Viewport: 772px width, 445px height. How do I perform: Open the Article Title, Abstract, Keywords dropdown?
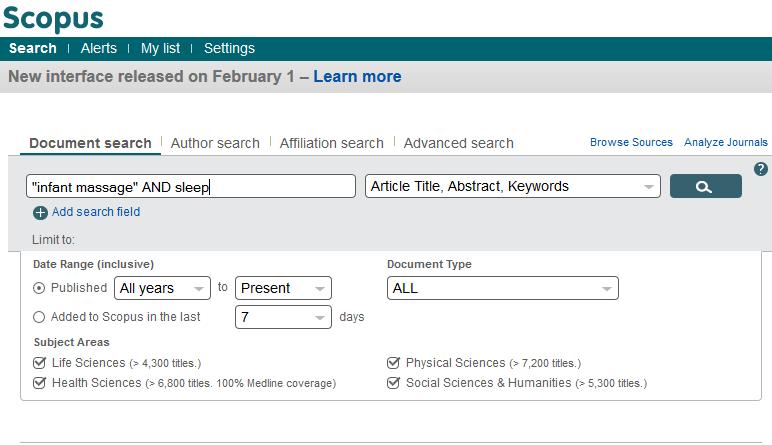click(513, 186)
